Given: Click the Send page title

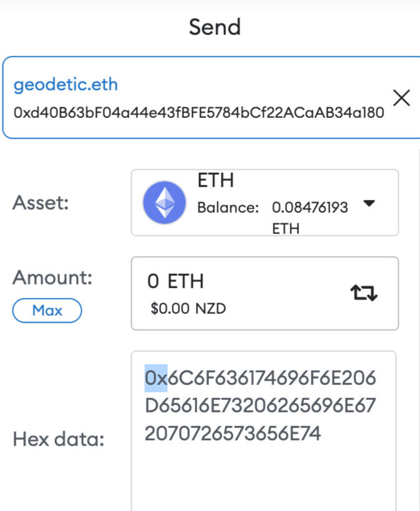Looking at the screenshot, I should 215,27.
